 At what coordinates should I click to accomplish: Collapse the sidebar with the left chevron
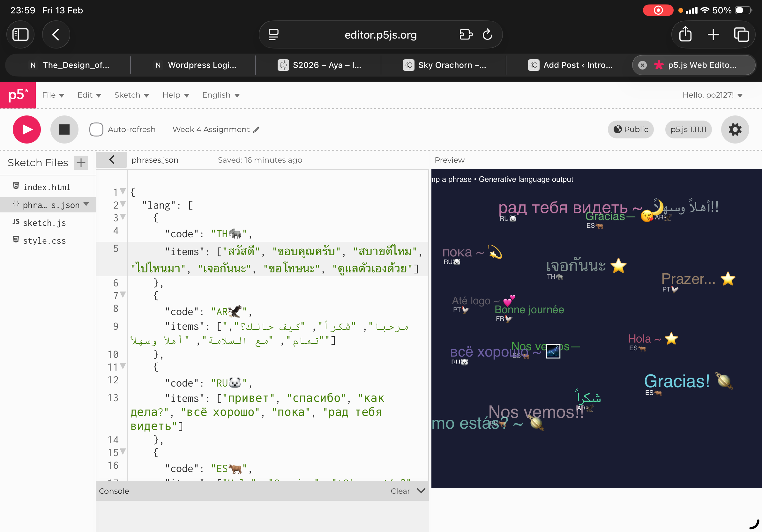tap(111, 160)
